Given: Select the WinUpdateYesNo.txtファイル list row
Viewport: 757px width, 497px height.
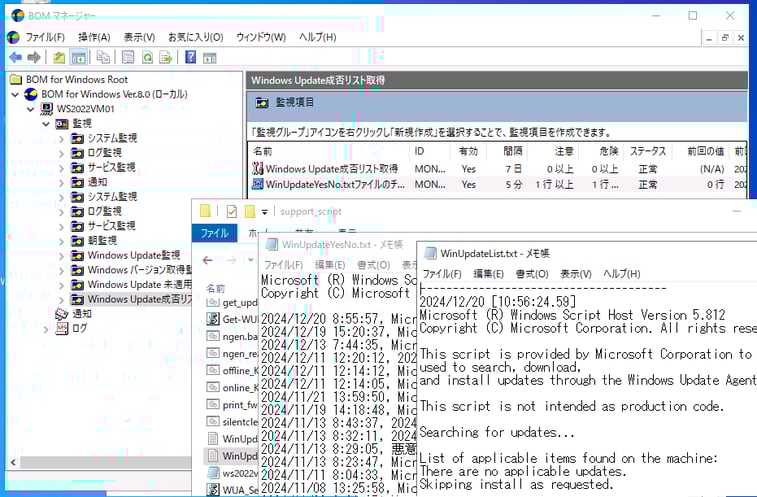Looking at the screenshot, I should pyautogui.click(x=497, y=184).
